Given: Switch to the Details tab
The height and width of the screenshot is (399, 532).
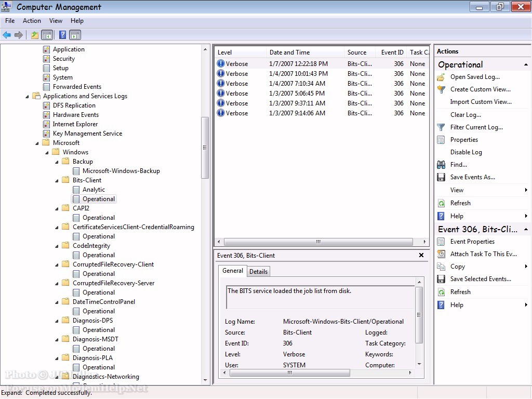Looking at the screenshot, I should (259, 271).
